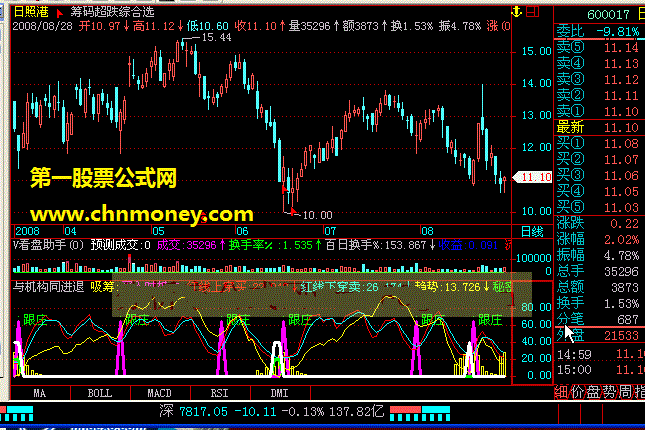
Task: Click the 涨跌 0.22 row
Action: [599, 223]
